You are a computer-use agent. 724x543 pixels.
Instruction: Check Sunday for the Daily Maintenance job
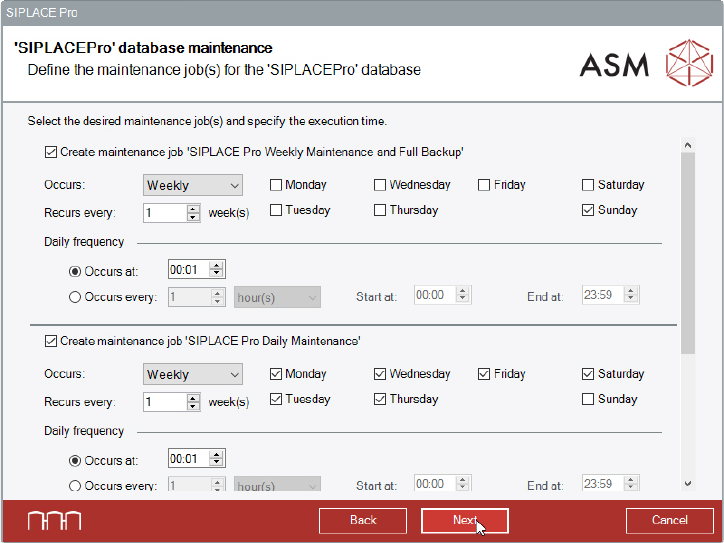coord(589,399)
